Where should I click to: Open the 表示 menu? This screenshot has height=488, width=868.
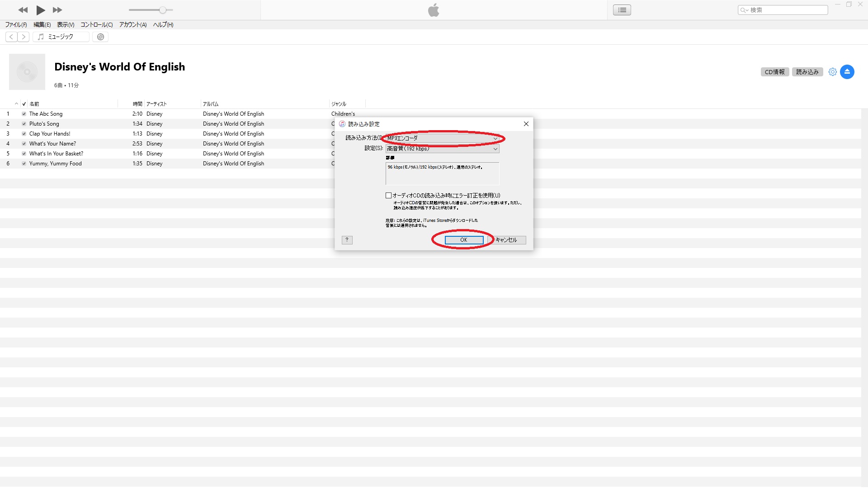coord(66,25)
